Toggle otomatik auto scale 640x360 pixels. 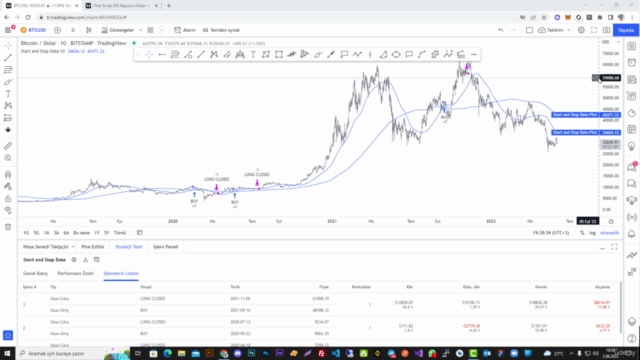609,233
